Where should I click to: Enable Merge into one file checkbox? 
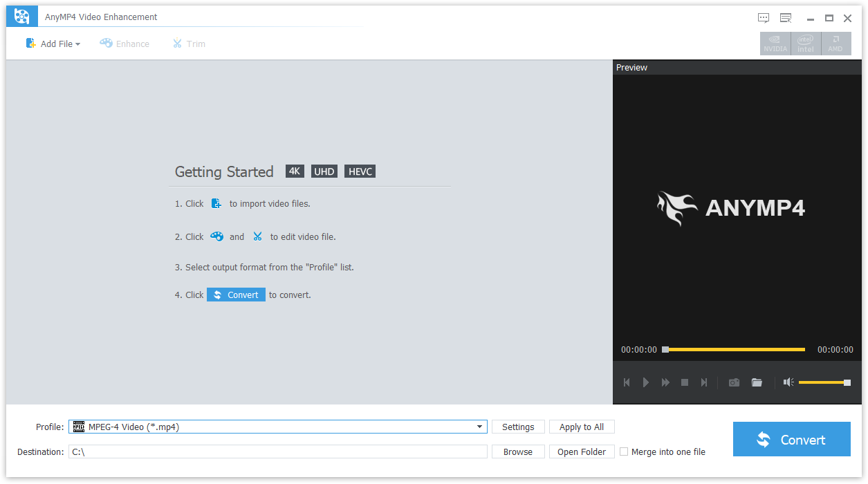pos(624,452)
